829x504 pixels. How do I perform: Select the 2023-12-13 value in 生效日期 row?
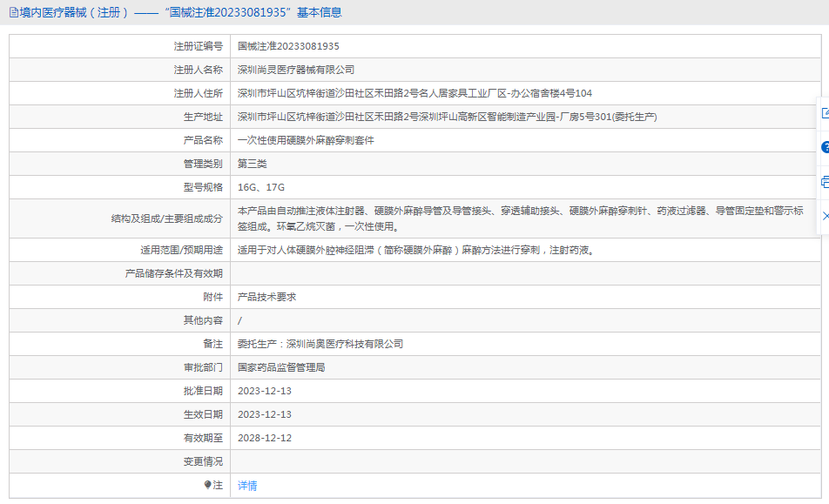pos(265,414)
